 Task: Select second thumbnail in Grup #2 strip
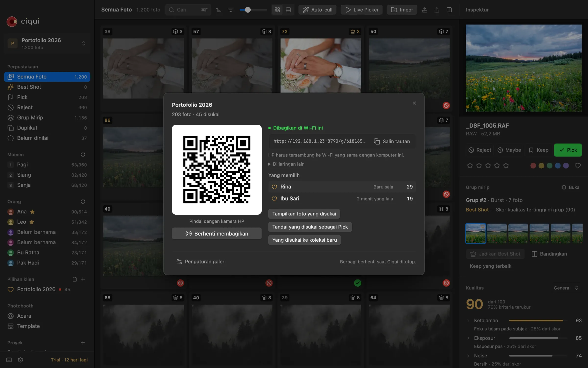coord(497,233)
